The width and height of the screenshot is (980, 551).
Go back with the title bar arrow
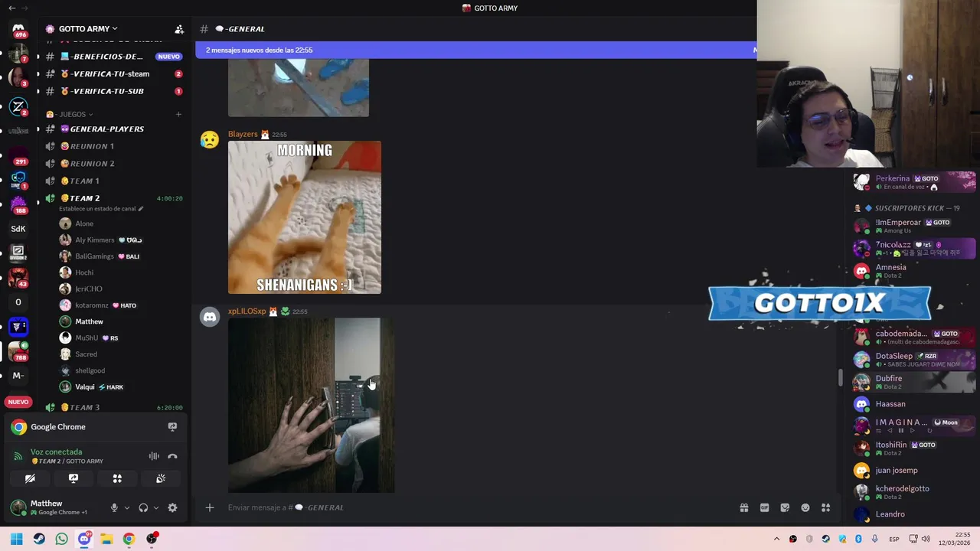click(x=11, y=8)
